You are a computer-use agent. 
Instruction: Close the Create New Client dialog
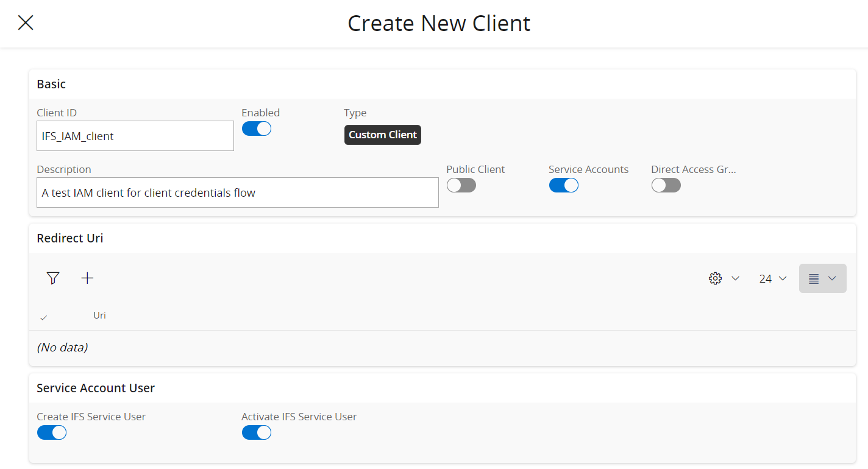pyautogui.click(x=25, y=23)
